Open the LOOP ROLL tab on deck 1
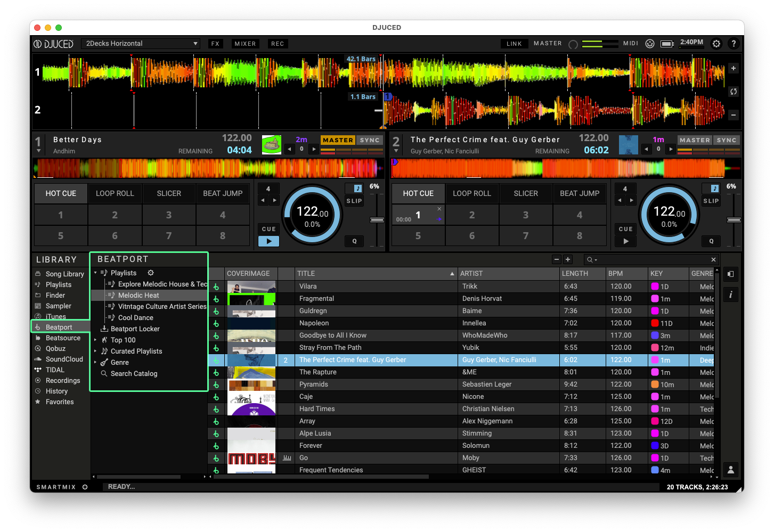Screen dimensions: 774x532 (115, 193)
